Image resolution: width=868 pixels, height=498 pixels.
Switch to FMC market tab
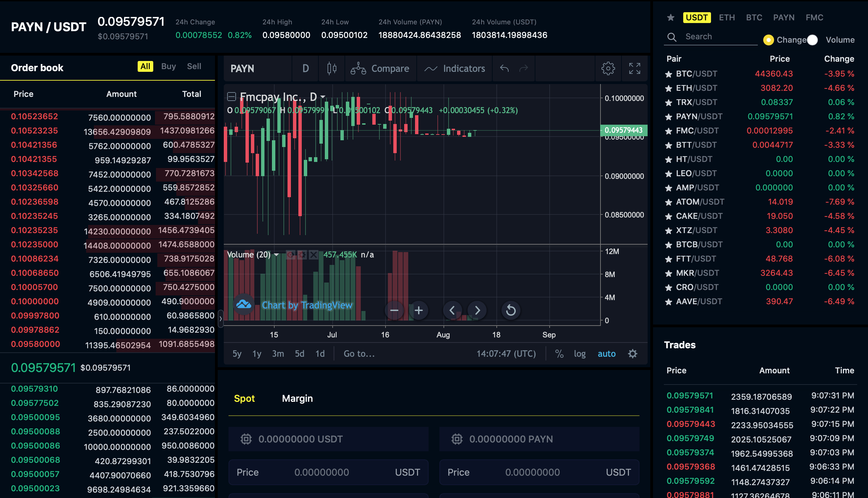pos(814,17)
